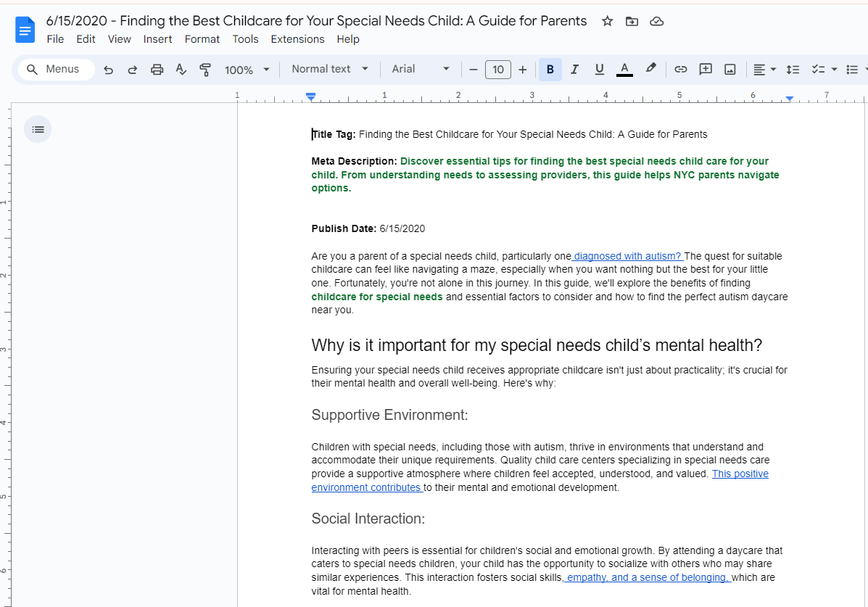Open the Arial font dropdown
The image size is (868, 607).
coord(420,69)
